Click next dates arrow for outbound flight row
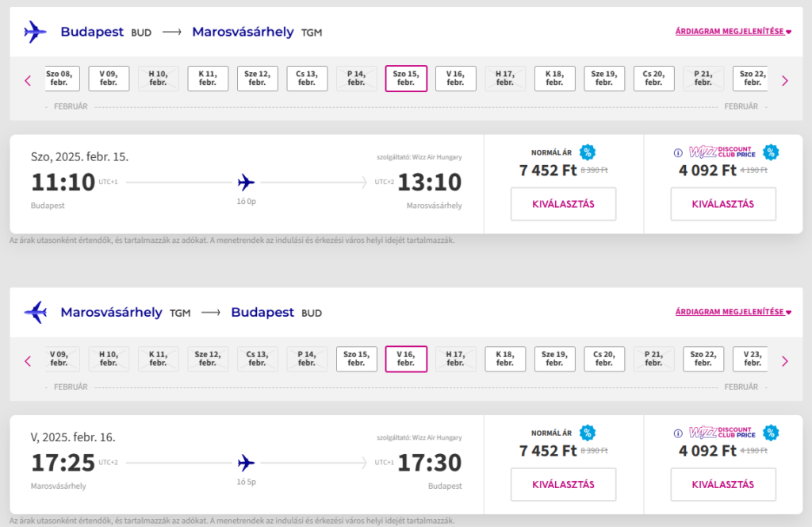Image resolution: width=812 pixels, height=527 pixels. click(784, 81)
